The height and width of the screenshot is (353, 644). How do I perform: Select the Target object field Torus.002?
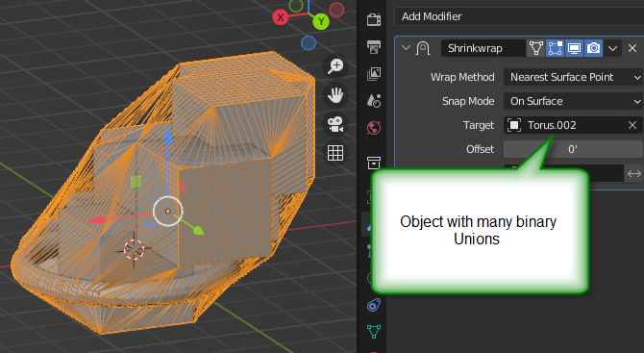[x=565, y=125]
